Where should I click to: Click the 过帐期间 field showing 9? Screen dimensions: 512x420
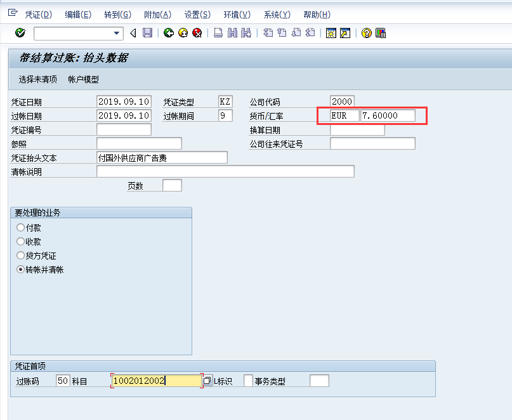click(225, 115)
